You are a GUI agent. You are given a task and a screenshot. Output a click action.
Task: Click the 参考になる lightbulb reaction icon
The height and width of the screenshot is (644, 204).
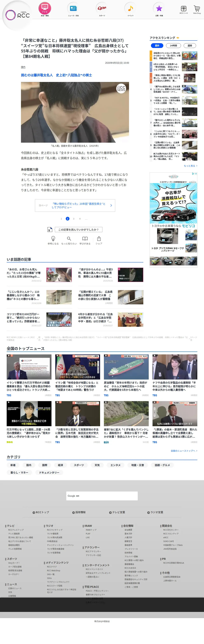[x=53, y=240]
